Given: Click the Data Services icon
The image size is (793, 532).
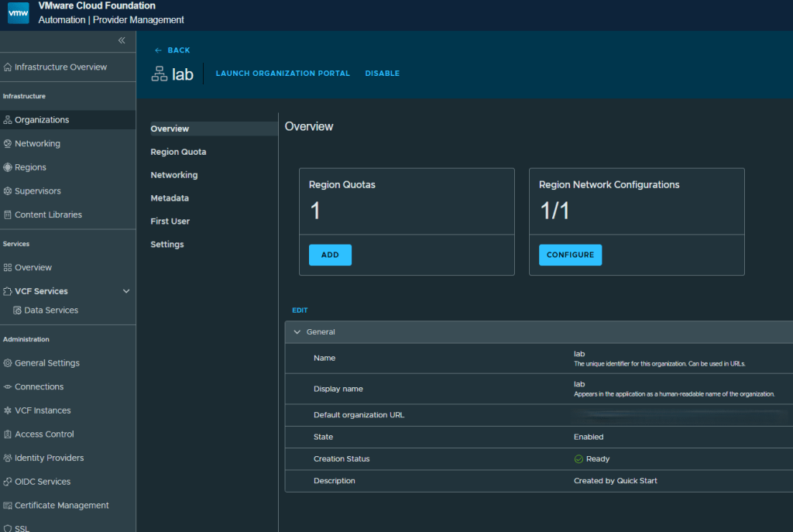Looking at the screenshot, I should click(18, 311).
